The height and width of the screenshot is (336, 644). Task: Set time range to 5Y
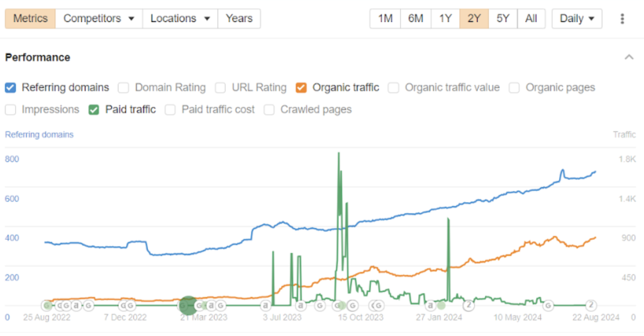tap(502, 19)
